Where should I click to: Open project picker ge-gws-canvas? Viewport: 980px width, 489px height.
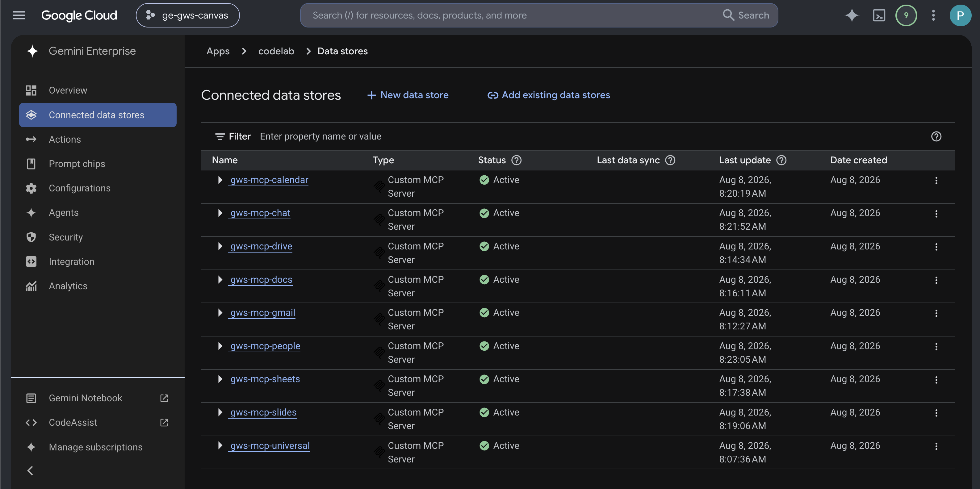pos(187,15)
